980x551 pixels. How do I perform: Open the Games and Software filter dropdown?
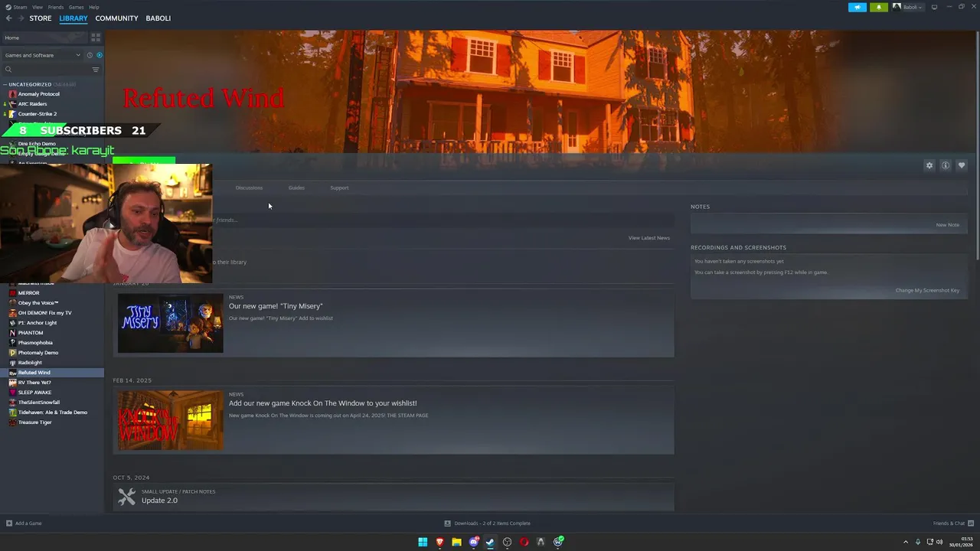(x=42, y=55)
